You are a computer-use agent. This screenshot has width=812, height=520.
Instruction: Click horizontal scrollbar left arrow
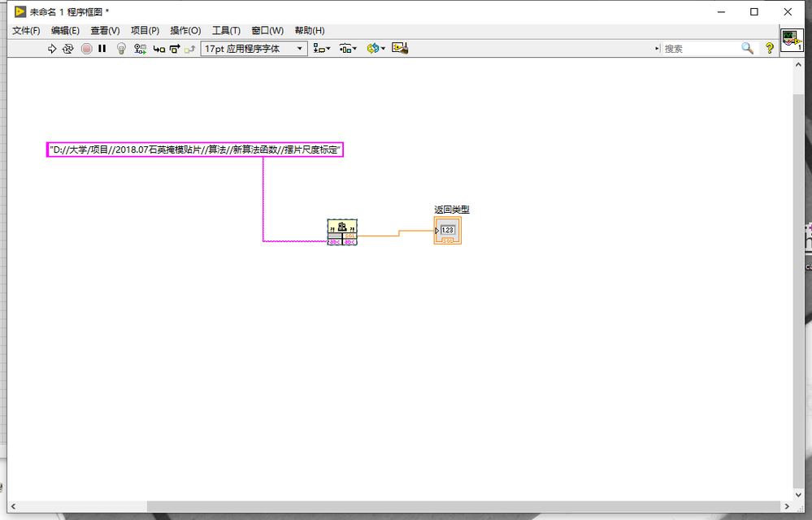tap(14, 506)
